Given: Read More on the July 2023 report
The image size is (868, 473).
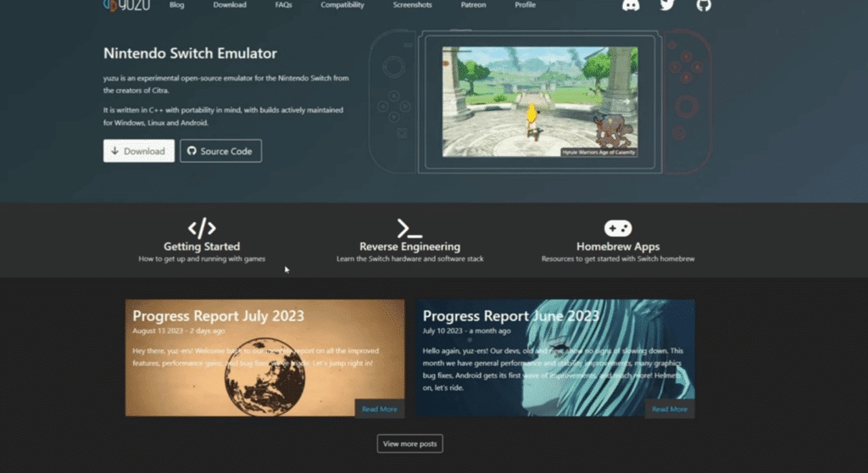Looking at the screenshot, I should 379,409.
